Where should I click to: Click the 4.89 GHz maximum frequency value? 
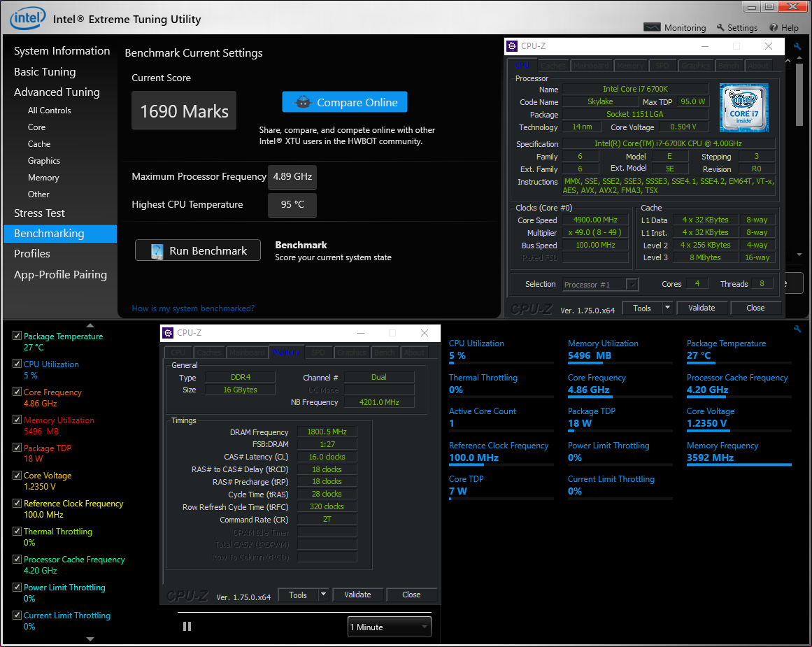tap(292, 177)
